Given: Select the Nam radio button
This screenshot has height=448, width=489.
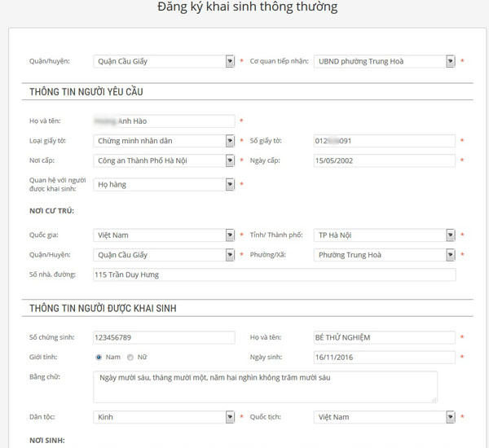Looking at the screenshot, I should 99,357.
